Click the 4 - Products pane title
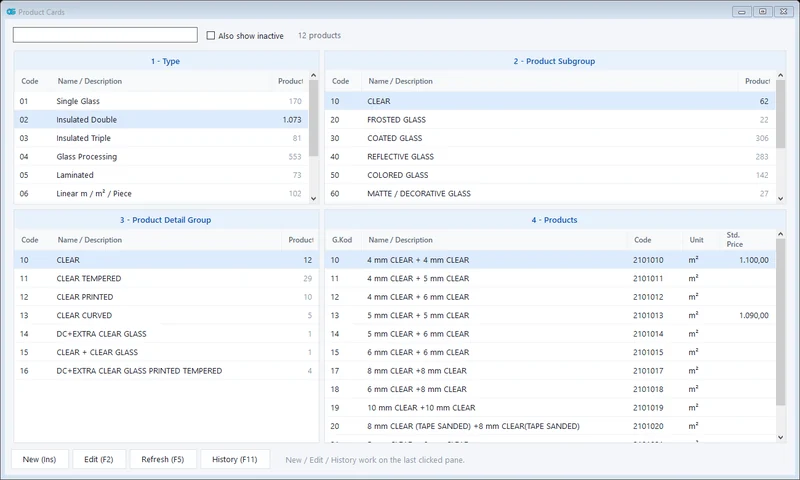Viewport: 800px width, 480px height. pos(554,220)
